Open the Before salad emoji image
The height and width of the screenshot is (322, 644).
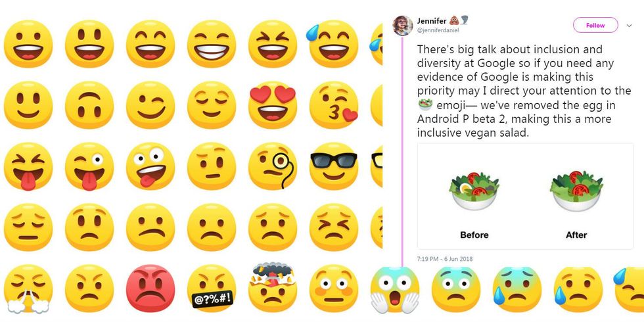(x=474, y=190)
